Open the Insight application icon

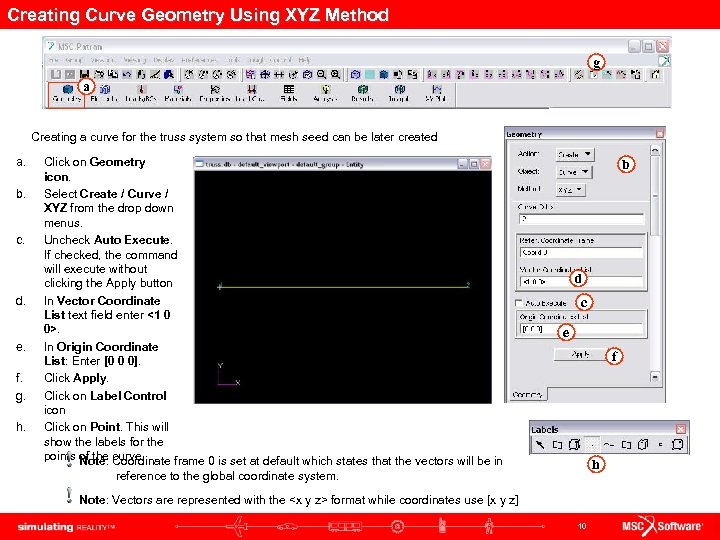tap(399, 93)
